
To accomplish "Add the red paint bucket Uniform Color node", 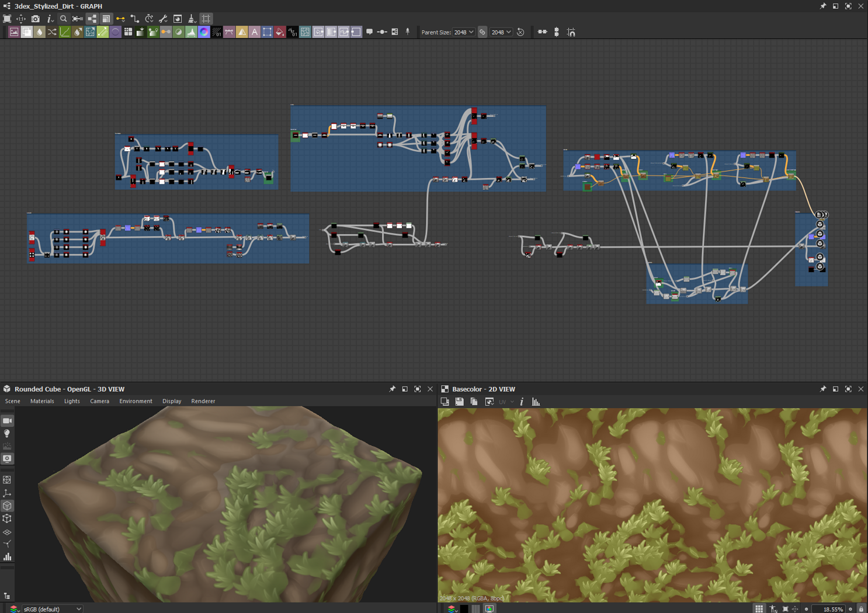I will (280, 32).
